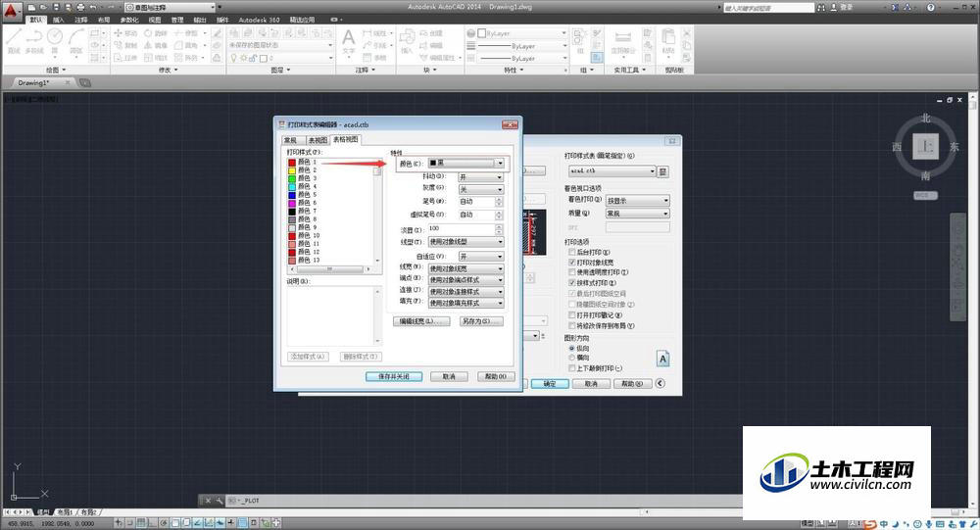Choose the Arc tool in the ribbon

click(76, 40)
